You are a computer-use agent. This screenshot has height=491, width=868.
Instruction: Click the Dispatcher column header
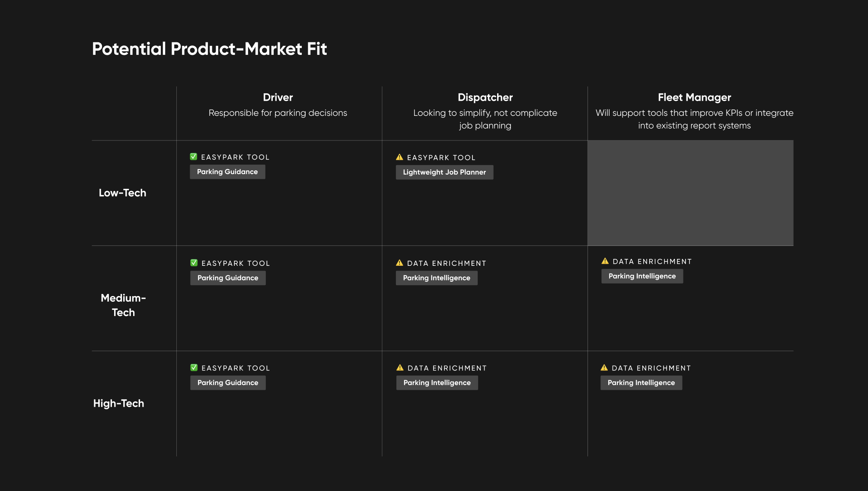click(485, 98)
